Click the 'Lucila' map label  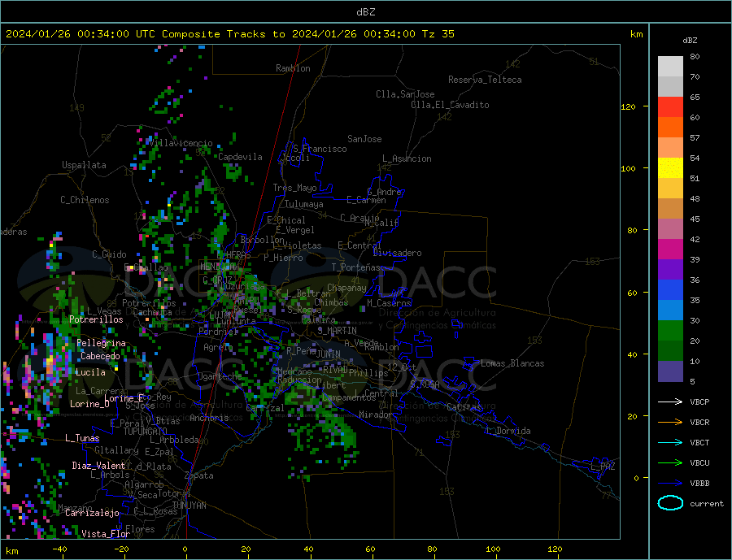90,372
